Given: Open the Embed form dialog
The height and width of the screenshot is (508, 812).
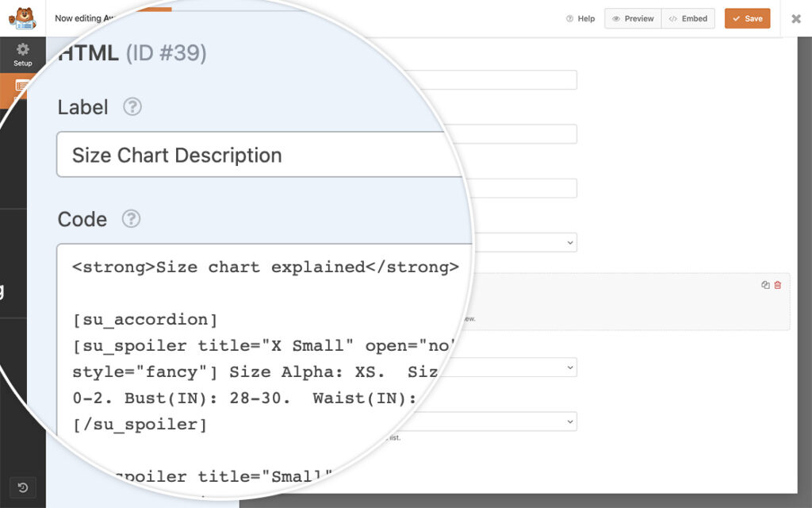Looking at the screenshot, I should (688, 18).
